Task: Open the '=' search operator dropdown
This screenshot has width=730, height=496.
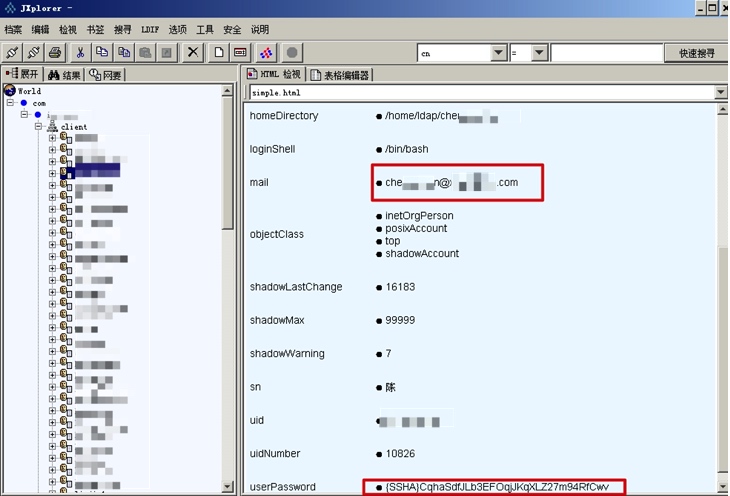Action: (539, 53)
